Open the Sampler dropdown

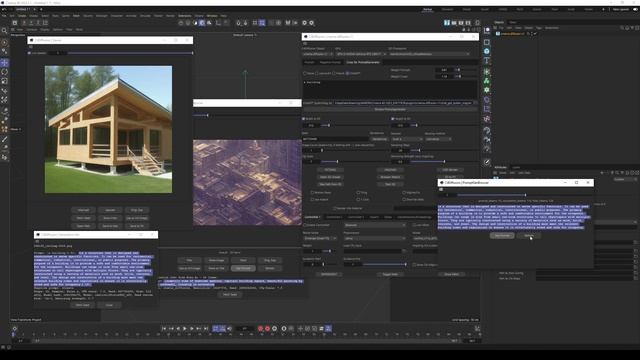click(407, 139)
